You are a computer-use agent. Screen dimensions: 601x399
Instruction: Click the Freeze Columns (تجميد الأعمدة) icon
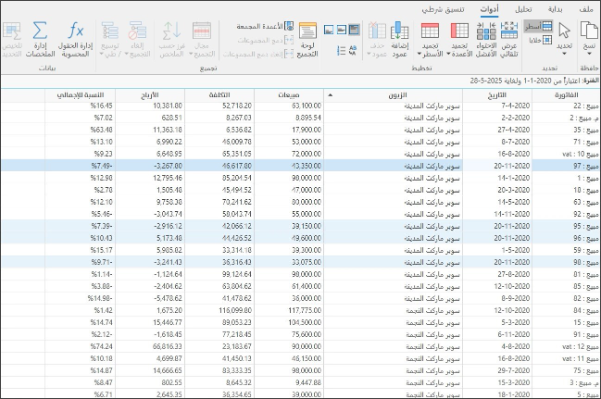[x=460, y=30]
